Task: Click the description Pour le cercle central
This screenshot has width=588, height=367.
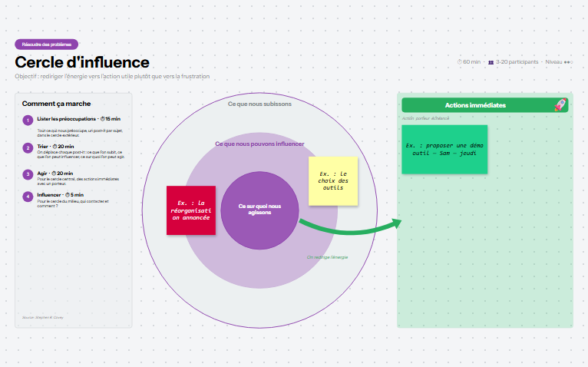Action: 78,181
